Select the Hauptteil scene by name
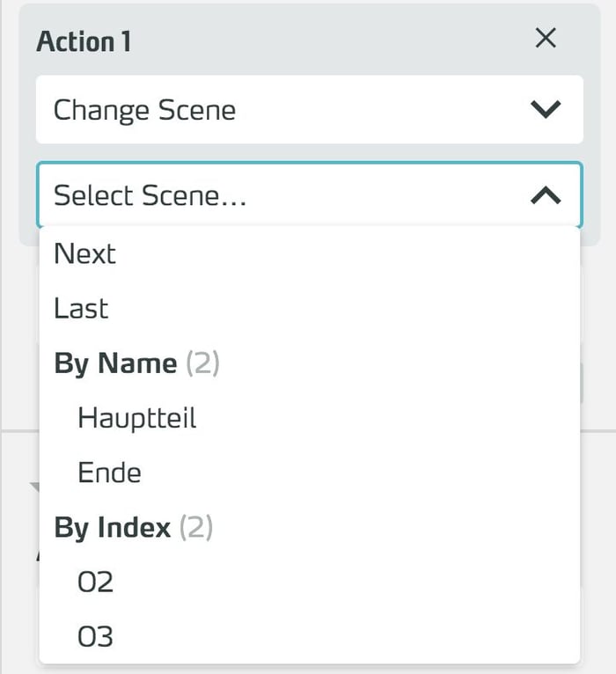 137,418
